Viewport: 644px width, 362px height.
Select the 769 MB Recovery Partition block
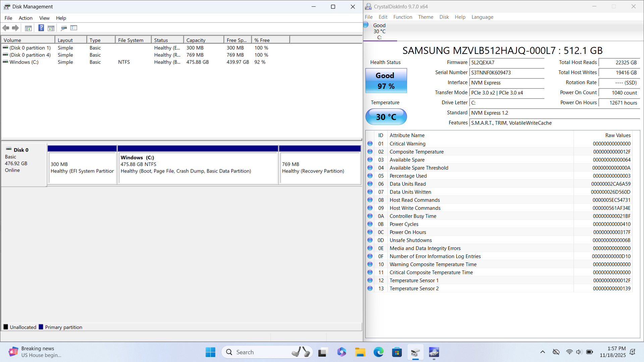pos(320,168)
